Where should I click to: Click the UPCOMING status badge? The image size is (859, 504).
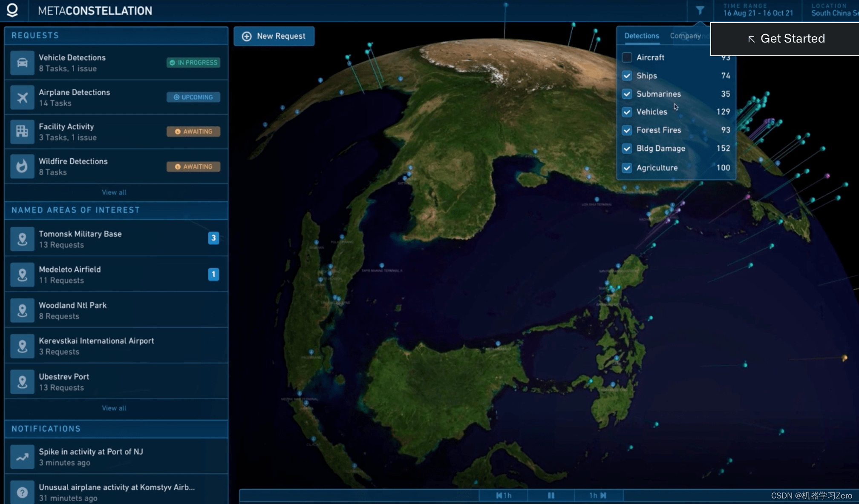(x=193, y=97)
